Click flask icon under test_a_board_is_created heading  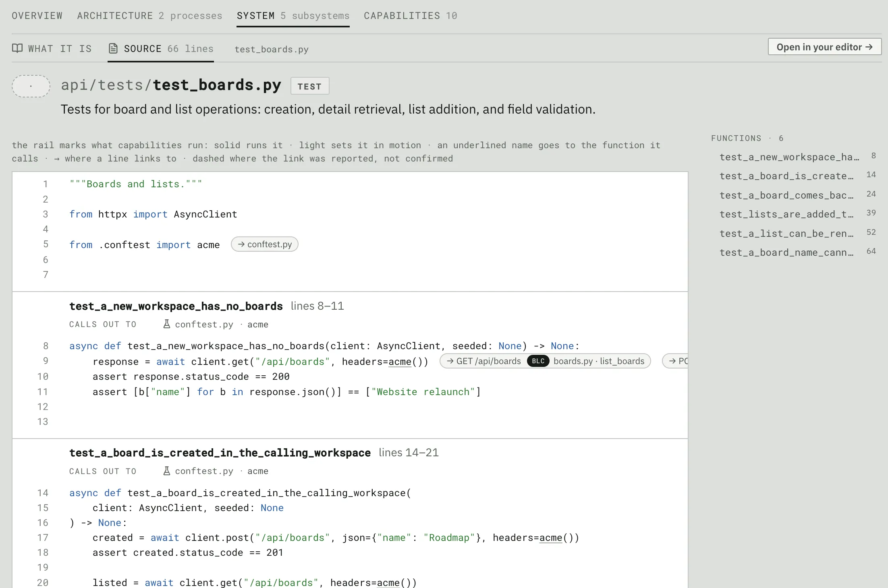(x=167, y=471)
